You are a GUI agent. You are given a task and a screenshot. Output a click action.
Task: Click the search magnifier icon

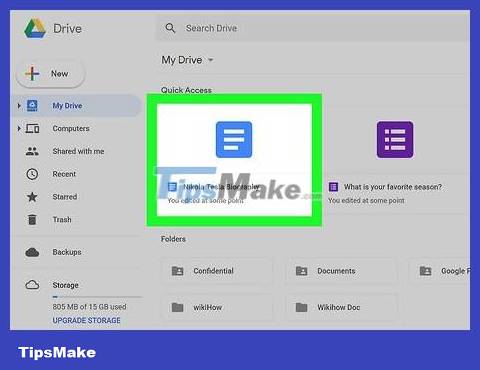[170, 28]
